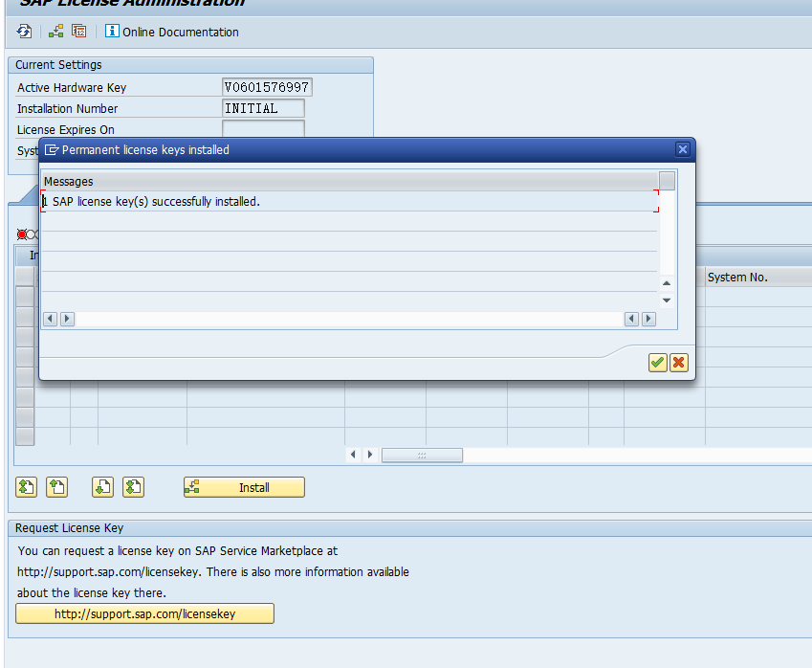Close the Permanent license keys installed dialog
The width and height of the screenshot is (812, 668).
683,149
